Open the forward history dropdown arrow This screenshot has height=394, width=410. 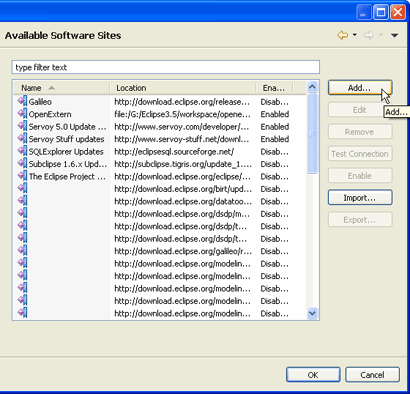[x=381, y=35]
